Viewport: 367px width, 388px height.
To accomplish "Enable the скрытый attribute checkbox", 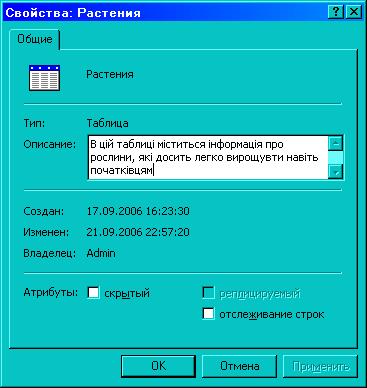I will [93, 293].
